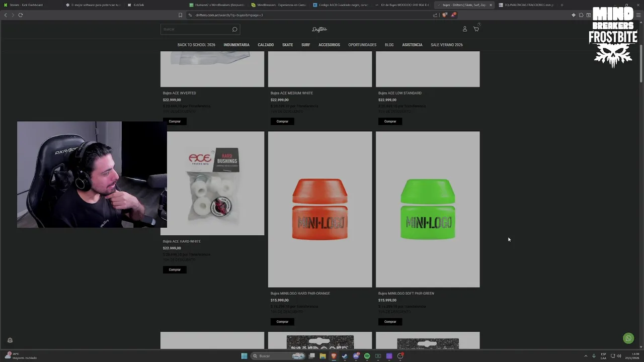Viewport: 644px width, 362px height.
Task: Open the shopping cart icon
Action: point(476,29)
